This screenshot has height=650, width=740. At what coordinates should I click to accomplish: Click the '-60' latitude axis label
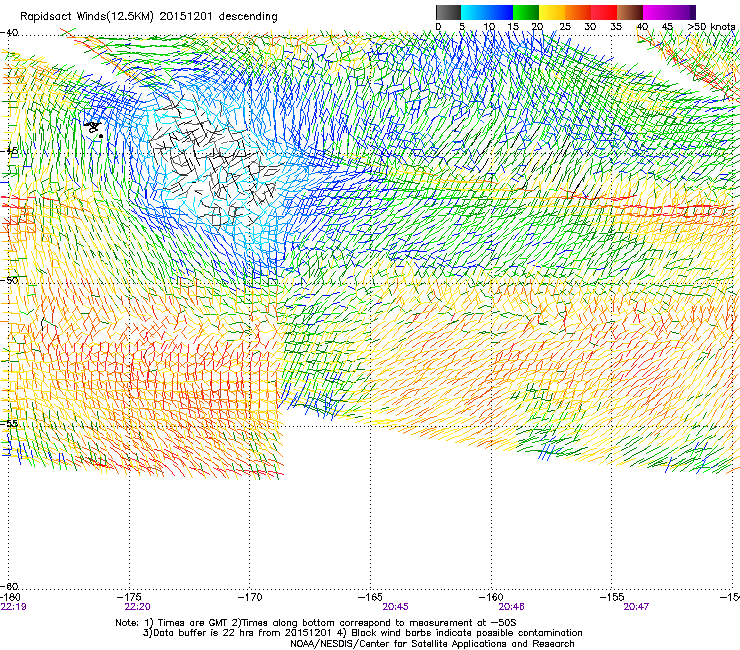click(9, 586)
